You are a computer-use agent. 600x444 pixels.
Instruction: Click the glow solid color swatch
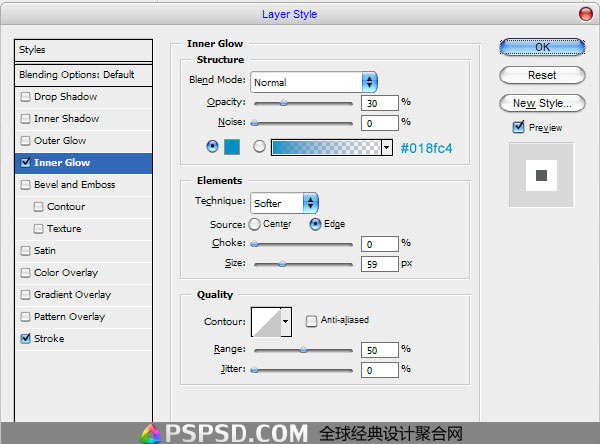[232, 147]
